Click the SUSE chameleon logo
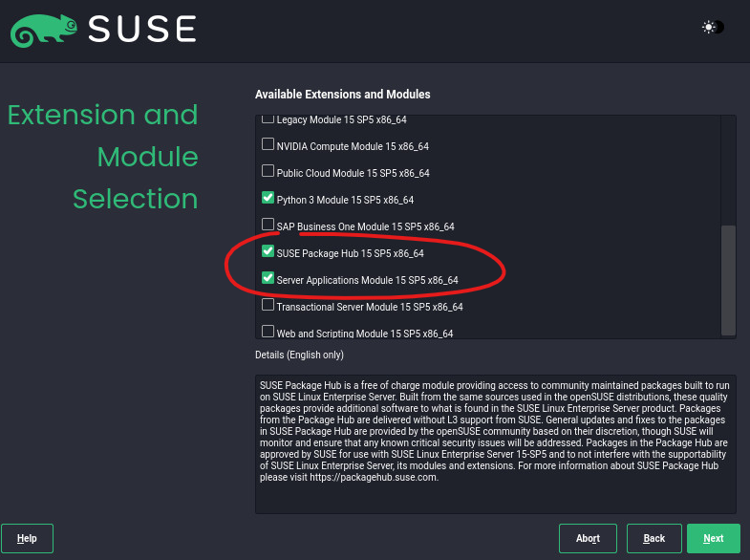Viewport: 750px width, 560px height. tap(42, 31)
